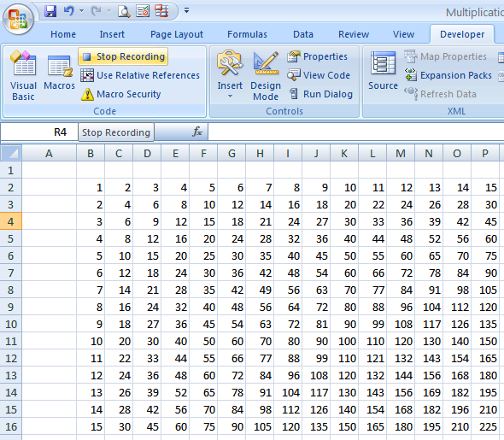Image resolution: width=504 pixels, height=440 pixels.
Task: Stop Recording the macro in ribbon
Action: click(123, 56)
